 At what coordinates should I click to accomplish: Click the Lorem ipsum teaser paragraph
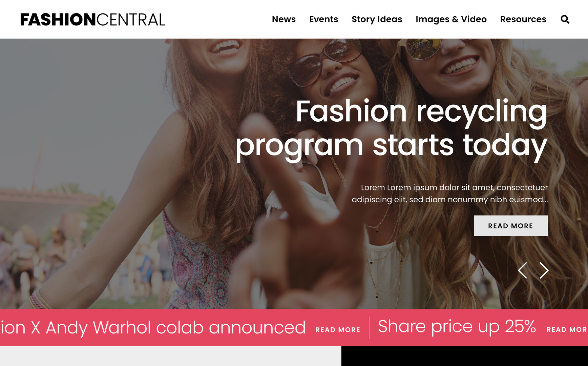[x=450, y=194]
